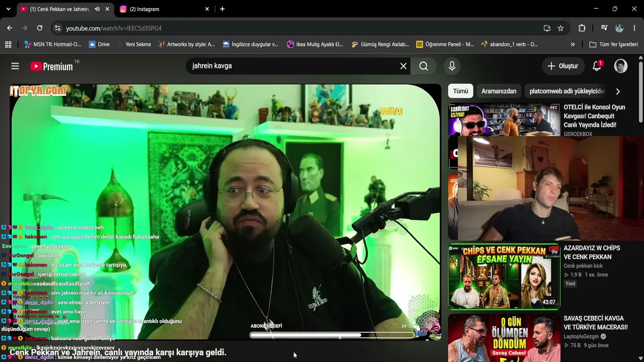Select the Aramanızdan filter chip
Viewport: 644px width, 362px height.
pos(499,91)
